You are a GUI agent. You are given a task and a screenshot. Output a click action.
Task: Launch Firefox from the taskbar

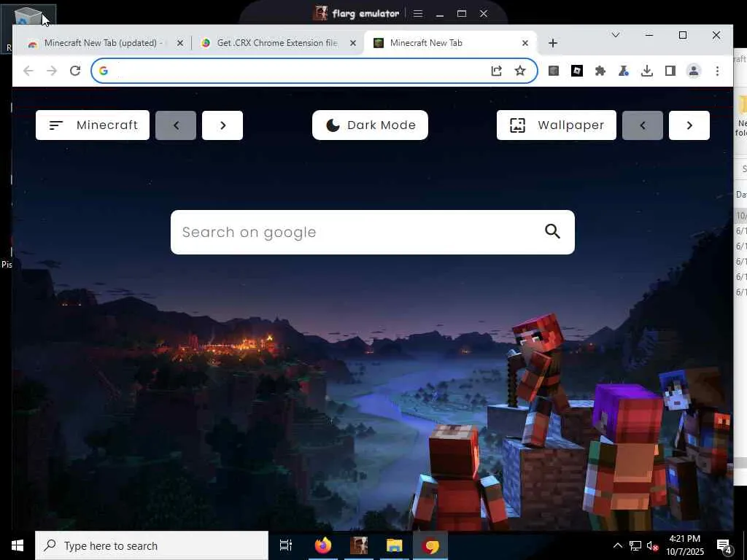322,545
